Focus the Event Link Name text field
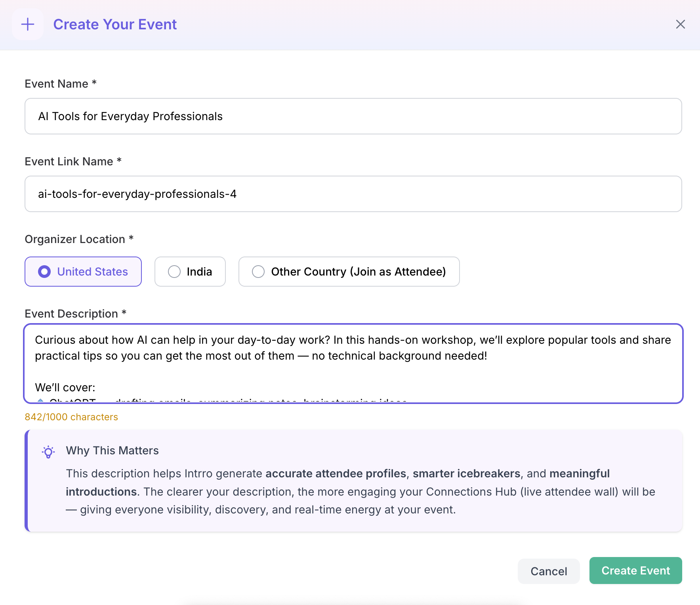 pos(353,194)
